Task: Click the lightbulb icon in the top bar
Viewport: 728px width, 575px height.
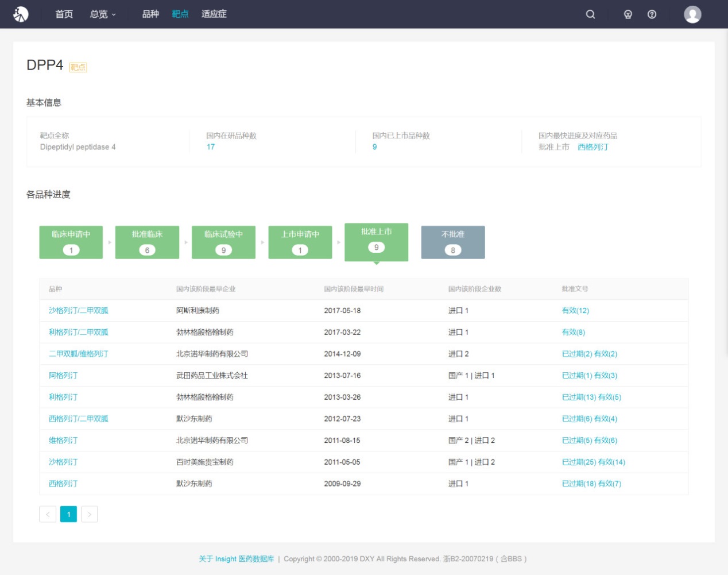Action: [x=628, y=14]
